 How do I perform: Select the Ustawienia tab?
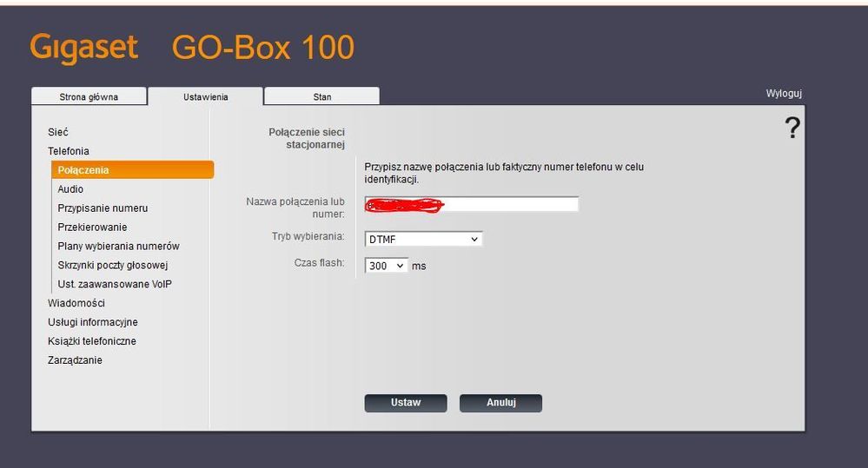tap(205, 96)
